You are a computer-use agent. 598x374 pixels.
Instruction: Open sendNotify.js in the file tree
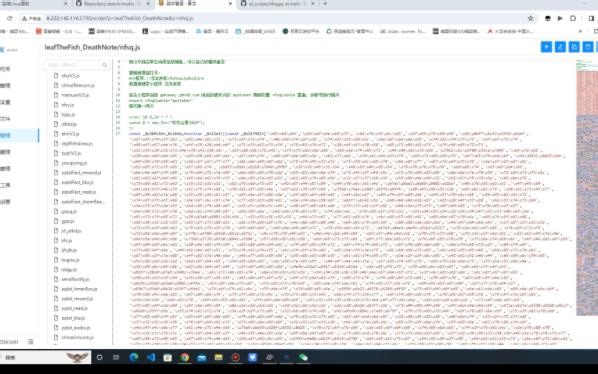click(75, 279)
